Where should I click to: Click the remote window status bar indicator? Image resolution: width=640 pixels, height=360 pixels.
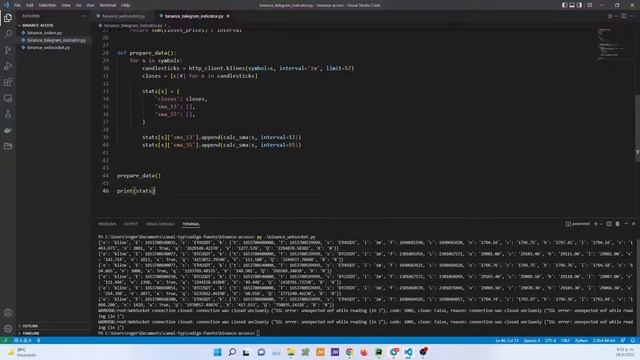click(6, 340)
